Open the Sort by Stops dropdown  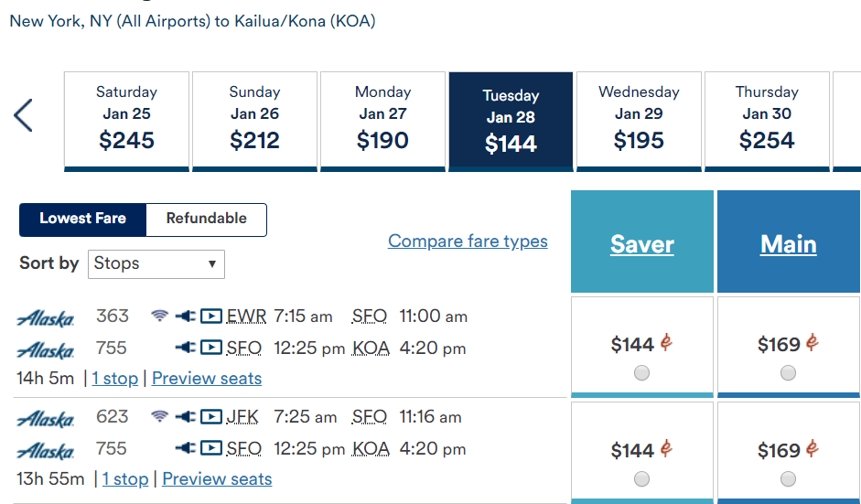[156, 263]
